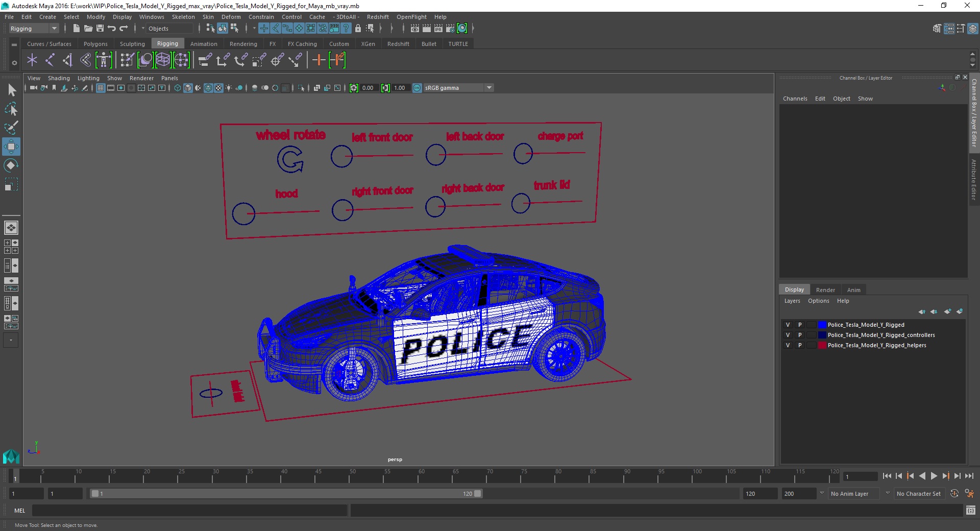This screenshot has width=980, height=531.
Task: Apply a pole vector constraint
Action: click(x=295, y=60)
